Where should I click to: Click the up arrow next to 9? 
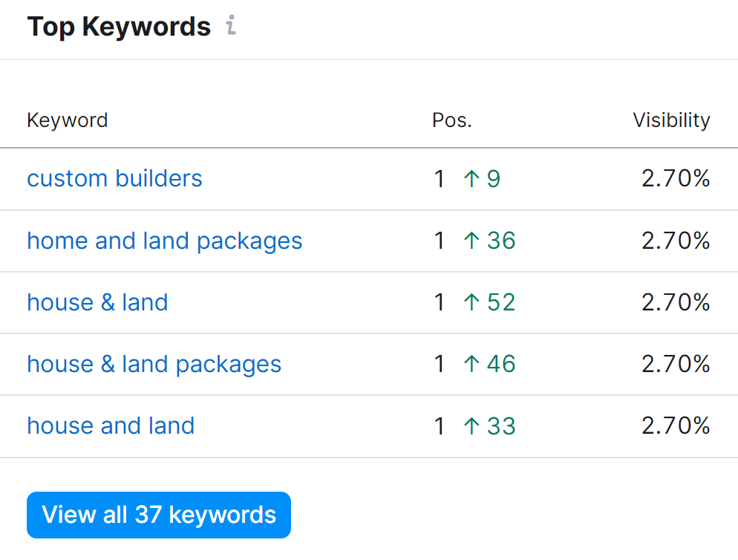point(471,179)
